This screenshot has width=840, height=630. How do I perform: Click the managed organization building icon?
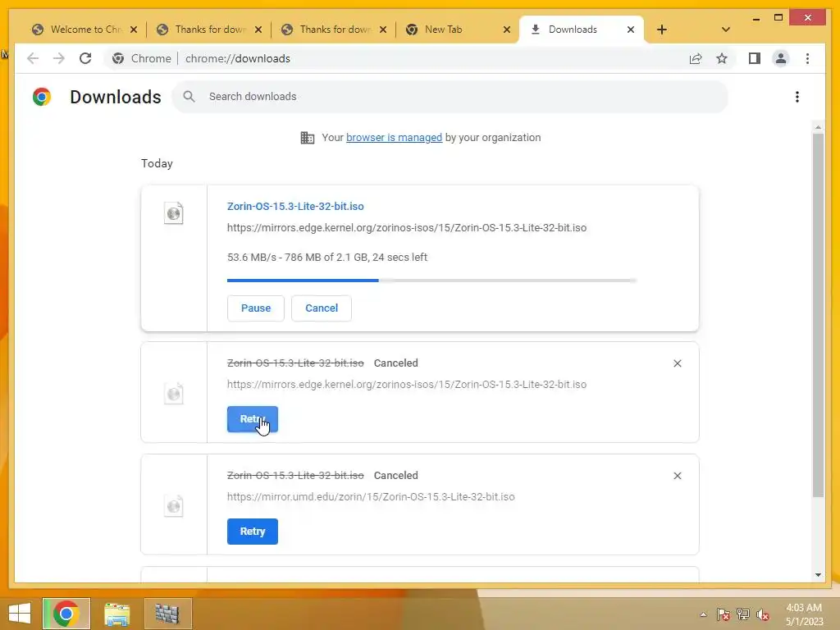pyautogui.click(x=307, y=138)
